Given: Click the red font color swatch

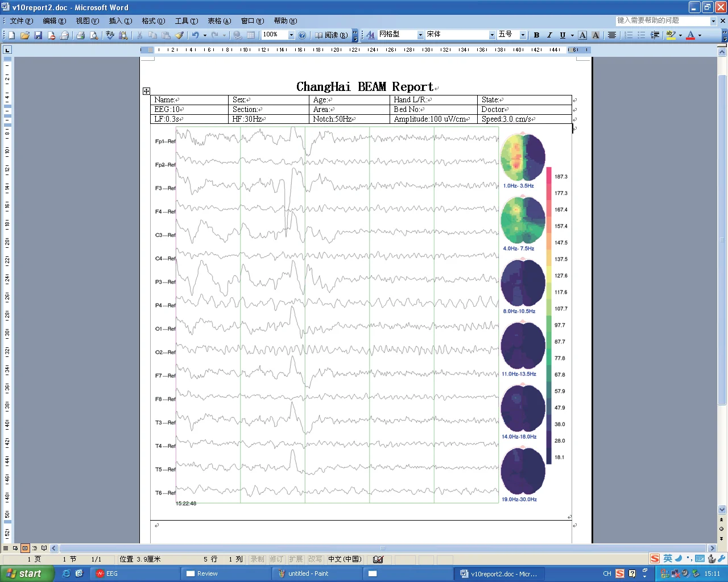Looking at the screenshot, I should (x=690, y=35).
